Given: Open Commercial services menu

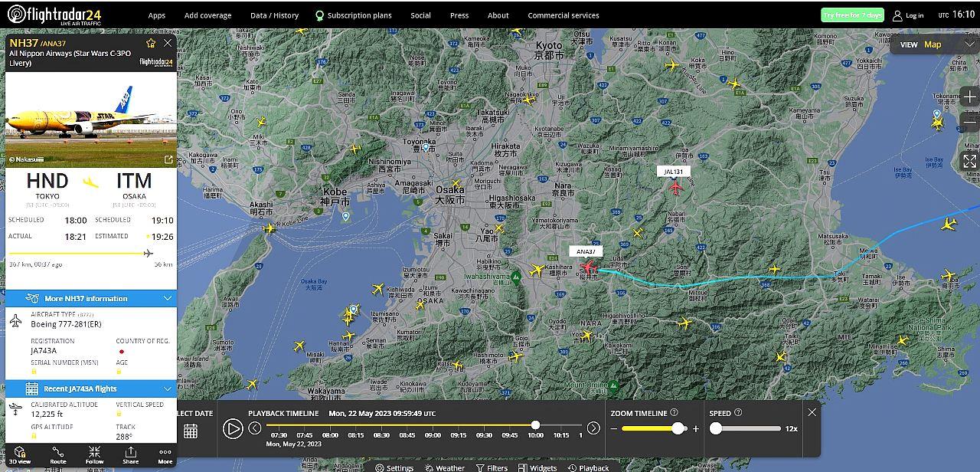Looking at the screenshot, I should coord(563,15).
